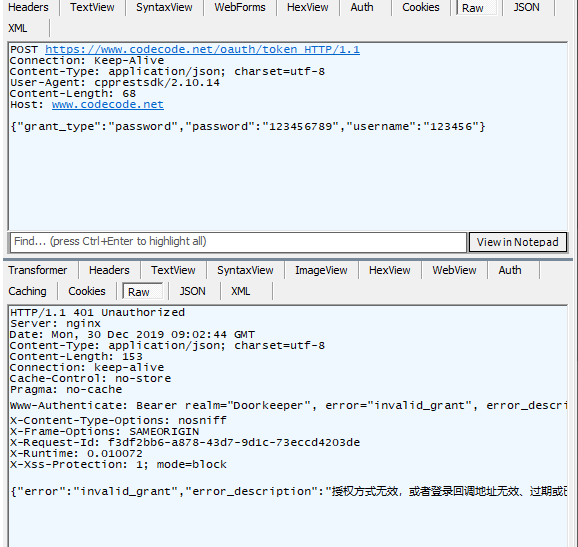Click the response JSON invalid_grant error body
Screen dimensions: 578x547
(x=289, y=492)
